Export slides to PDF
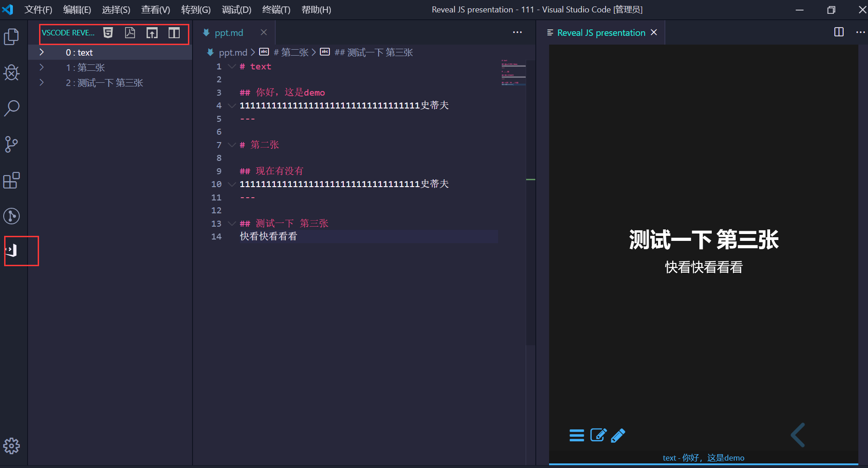Screen dimensions: 868x468 (x=130, y=33)
